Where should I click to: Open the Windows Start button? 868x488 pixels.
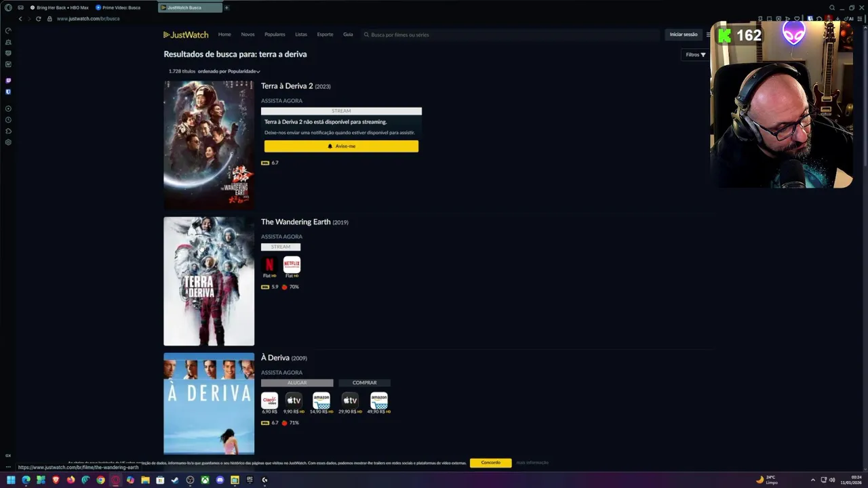click(11, 480)
